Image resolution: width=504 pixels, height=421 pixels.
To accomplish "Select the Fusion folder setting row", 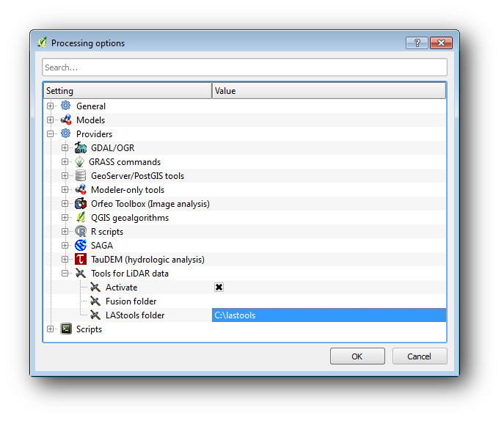I will pyautogui.click(x=131, y=301).
